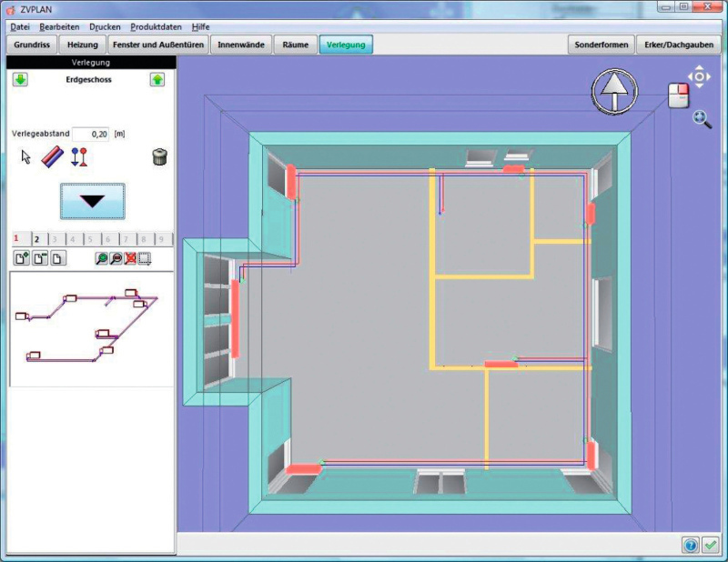
Task: Open the Bearbeiten menu
Action: click(59, 27)
